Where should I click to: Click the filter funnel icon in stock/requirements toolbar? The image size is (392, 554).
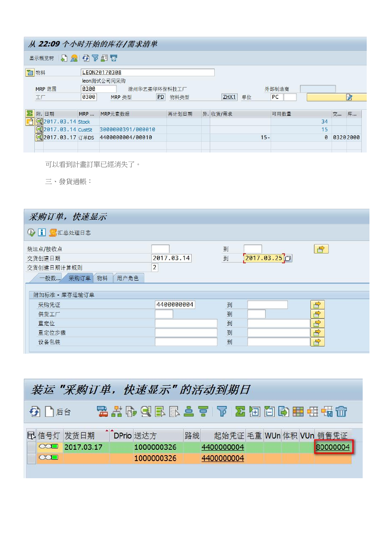point(95,58)
